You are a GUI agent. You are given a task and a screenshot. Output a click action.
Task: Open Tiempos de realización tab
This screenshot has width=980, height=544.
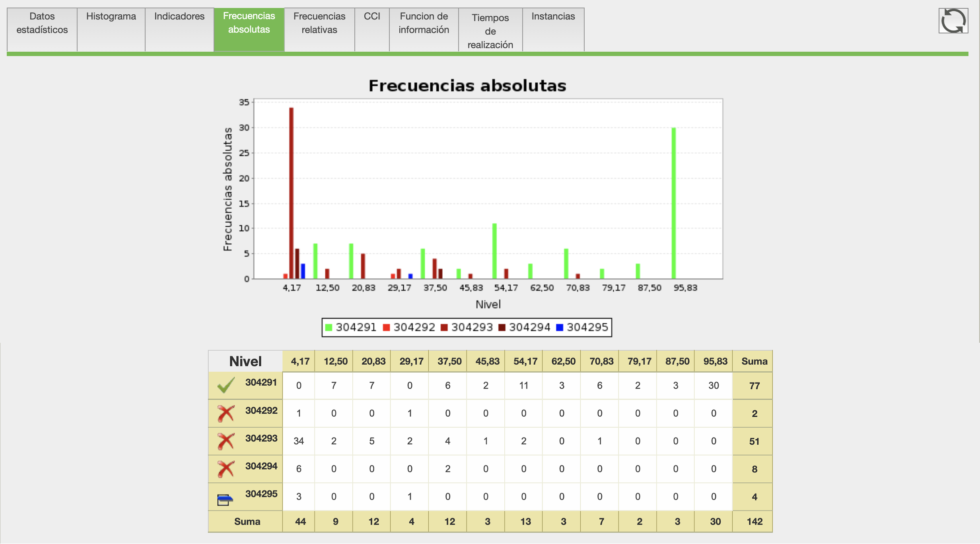coord(490,31)
